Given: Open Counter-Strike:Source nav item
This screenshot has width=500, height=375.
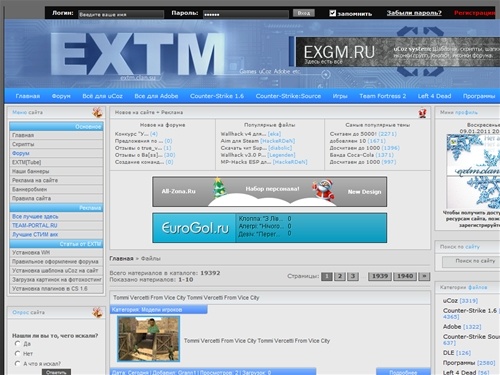Looking at the screenshot, I should (x=288, y=96).
